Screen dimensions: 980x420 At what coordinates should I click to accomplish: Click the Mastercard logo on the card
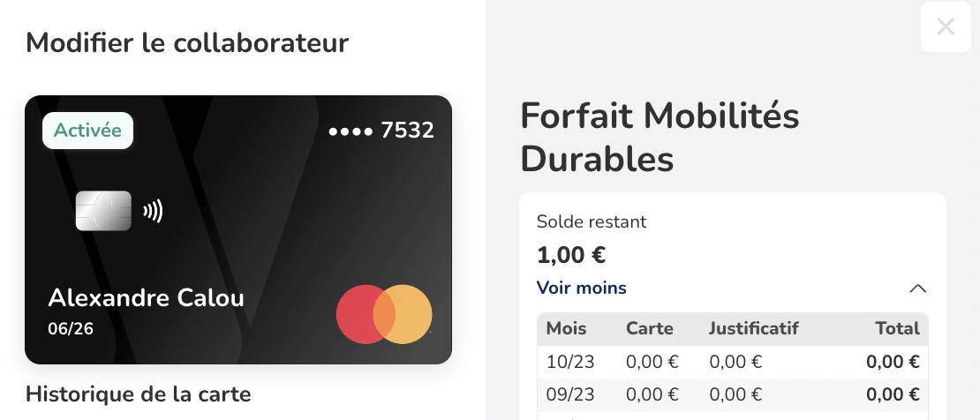click(384, 314)
